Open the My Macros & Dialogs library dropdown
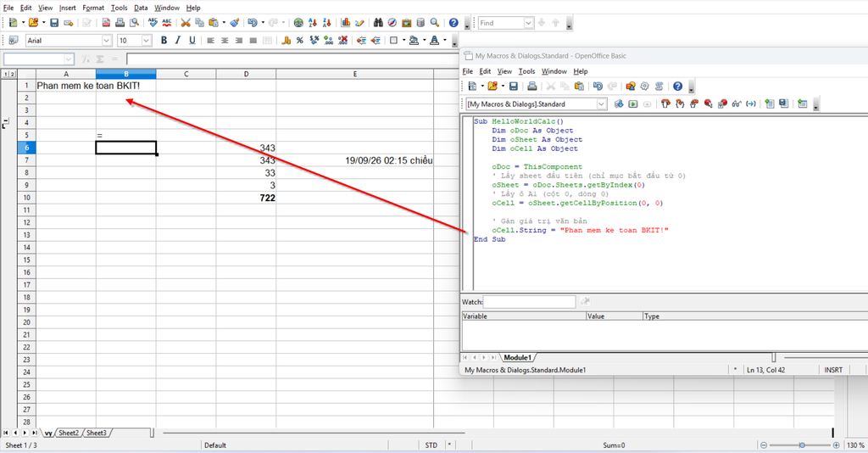Image resolution: width=868 pixels, height=453 pixels. click(x=601, y=103)
